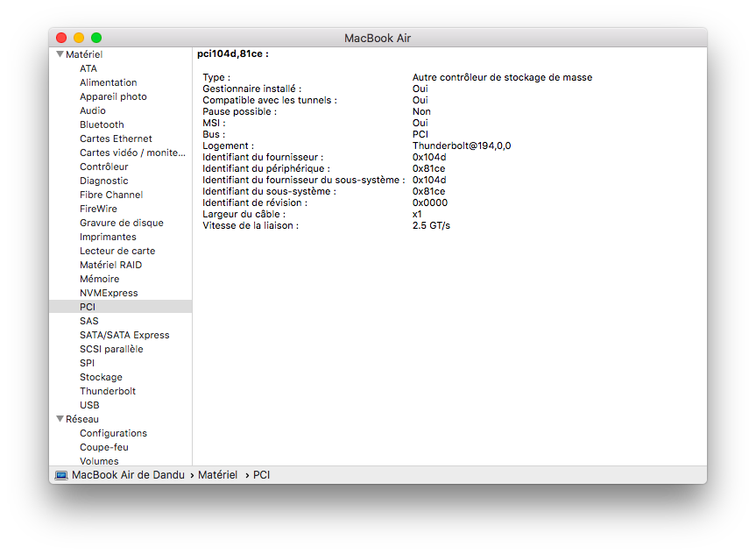Screen dimensions: 756x554
Task: Zoom the window with the green button
Action: 96,38
